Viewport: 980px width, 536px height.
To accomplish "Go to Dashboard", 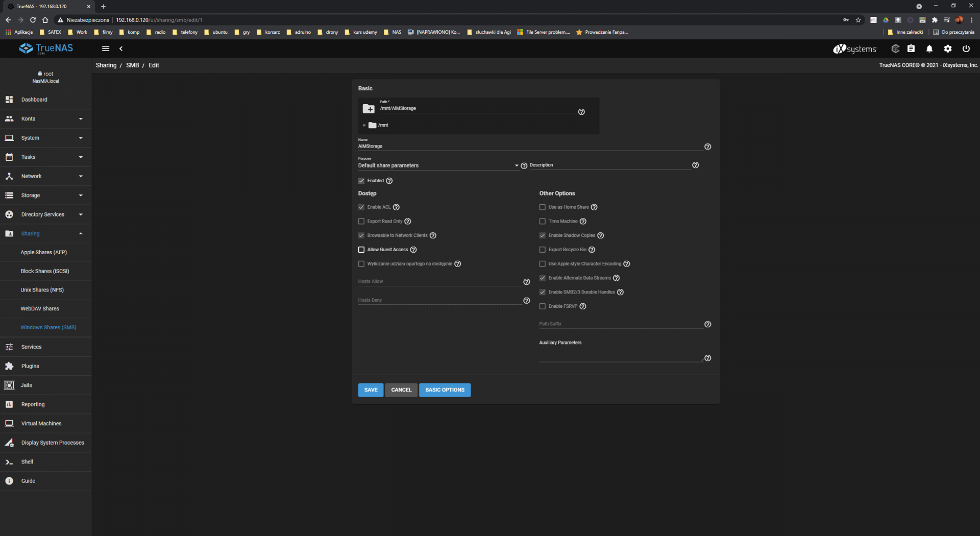I will [46, 100].
